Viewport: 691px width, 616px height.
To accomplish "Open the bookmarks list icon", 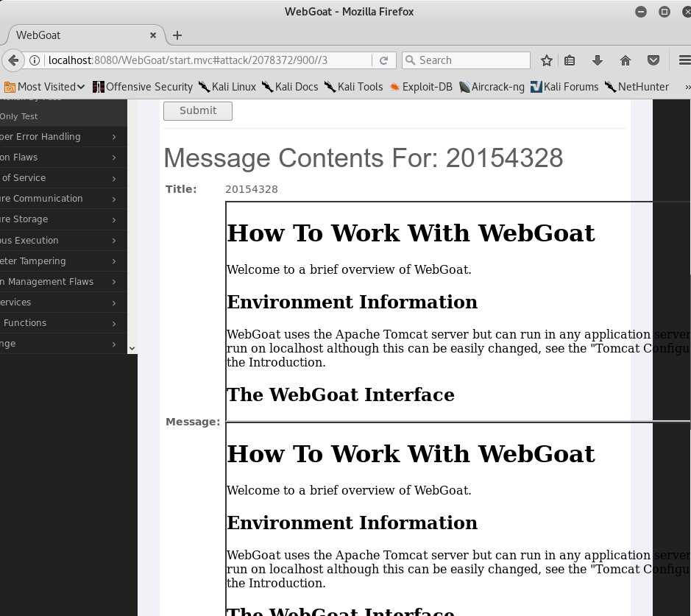I will click(x=570, y=60).
